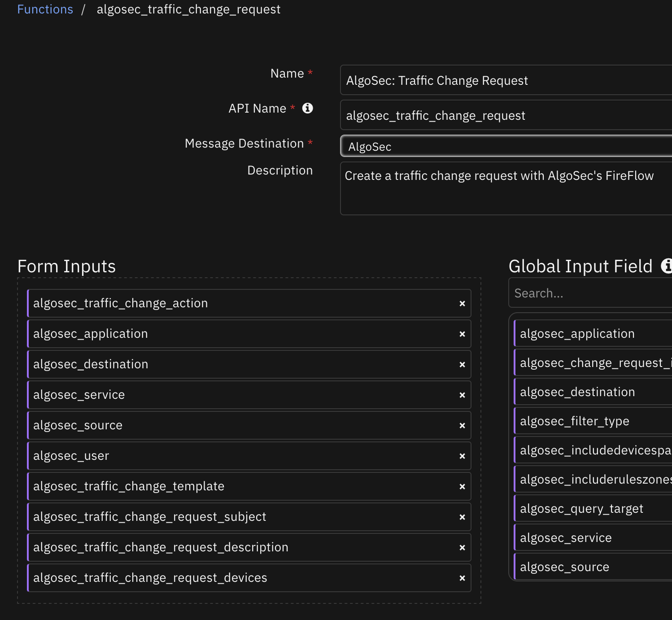Image resolution: width=672 pixels, height=620 pixels.
Task: Remove algosec_application from form inputs
Action: tap(462, 334)
